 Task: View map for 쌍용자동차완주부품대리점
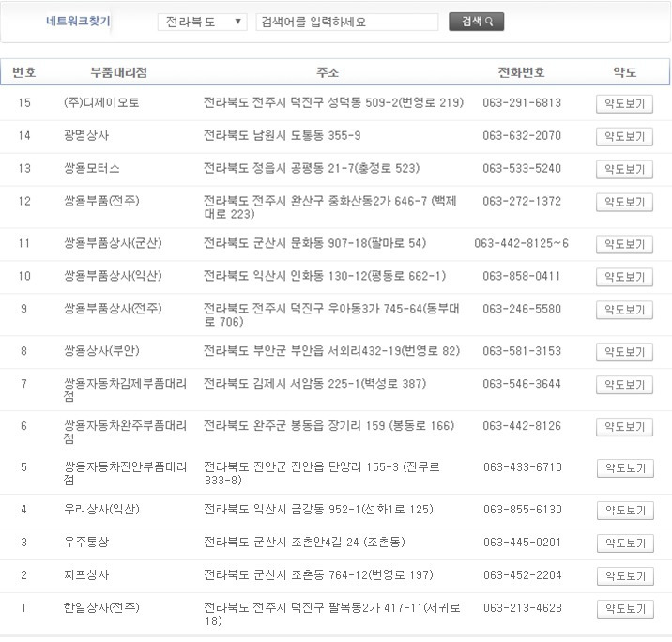624,427
